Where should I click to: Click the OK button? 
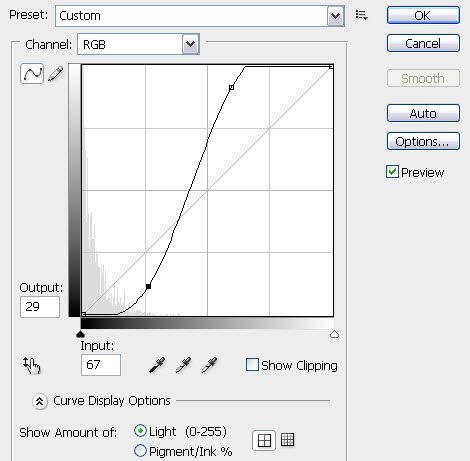423,15
